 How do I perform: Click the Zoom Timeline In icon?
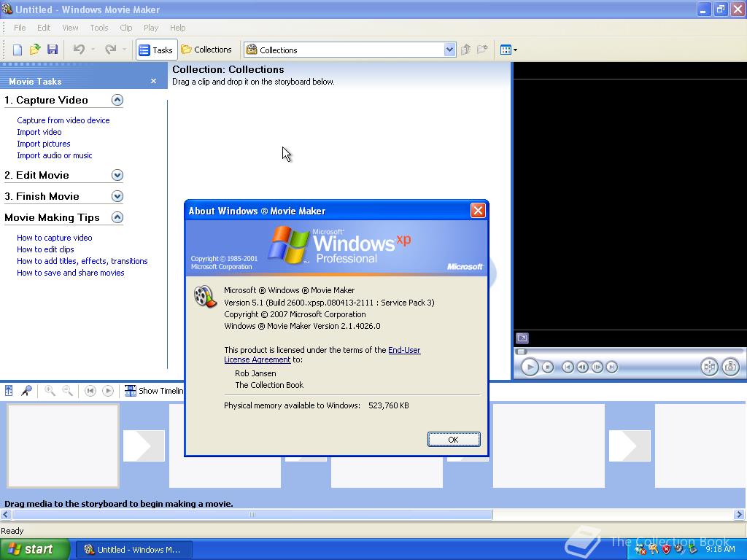50,391
